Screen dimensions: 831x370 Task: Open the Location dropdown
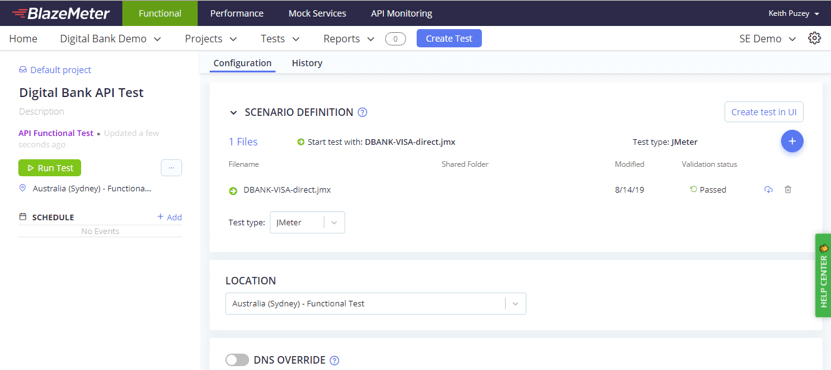(x=376, y=304)
